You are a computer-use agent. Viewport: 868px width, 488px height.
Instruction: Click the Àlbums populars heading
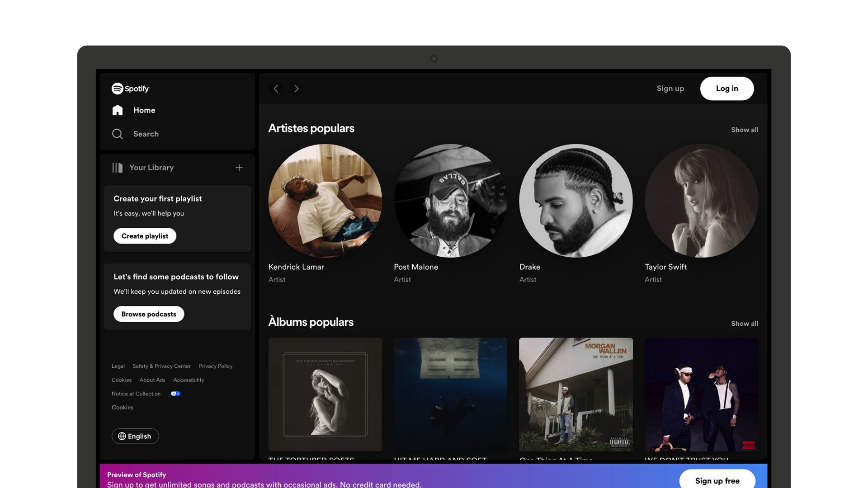[311, 322]
